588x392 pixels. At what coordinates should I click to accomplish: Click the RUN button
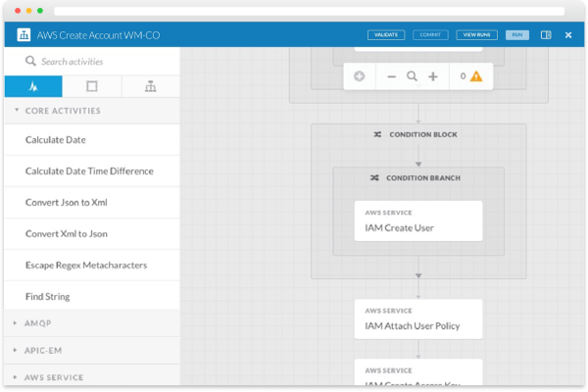click(517, 35)
